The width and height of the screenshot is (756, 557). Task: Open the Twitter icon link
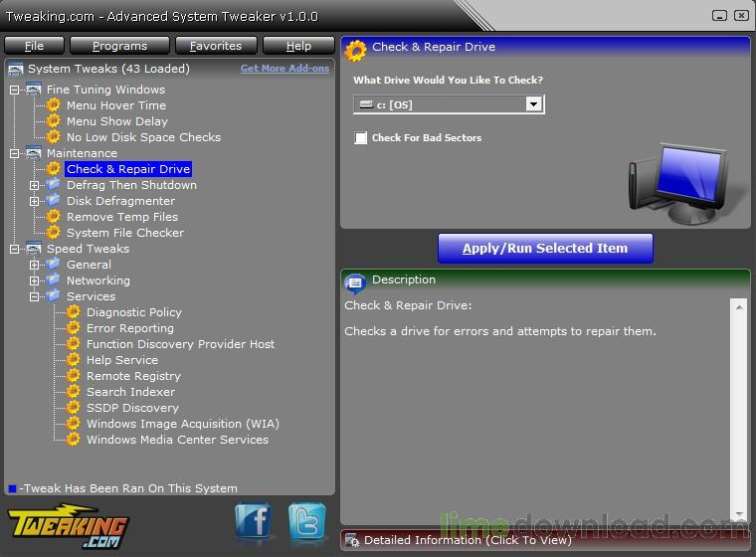point(307,521)
